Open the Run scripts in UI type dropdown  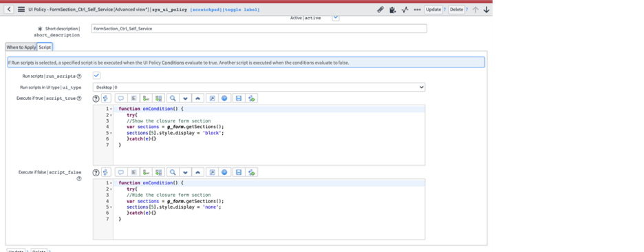click(259, 87)
